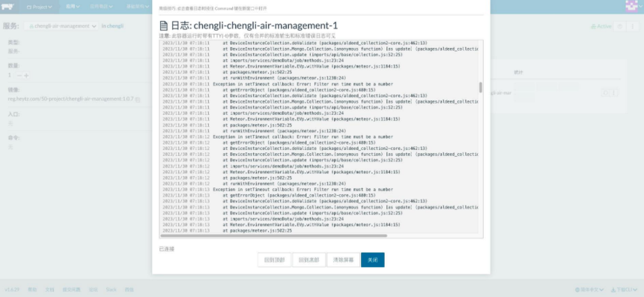Viewport: 644px width, 297px height.
Task: Close the log dialog with 关闭
Action: (372, 260)
